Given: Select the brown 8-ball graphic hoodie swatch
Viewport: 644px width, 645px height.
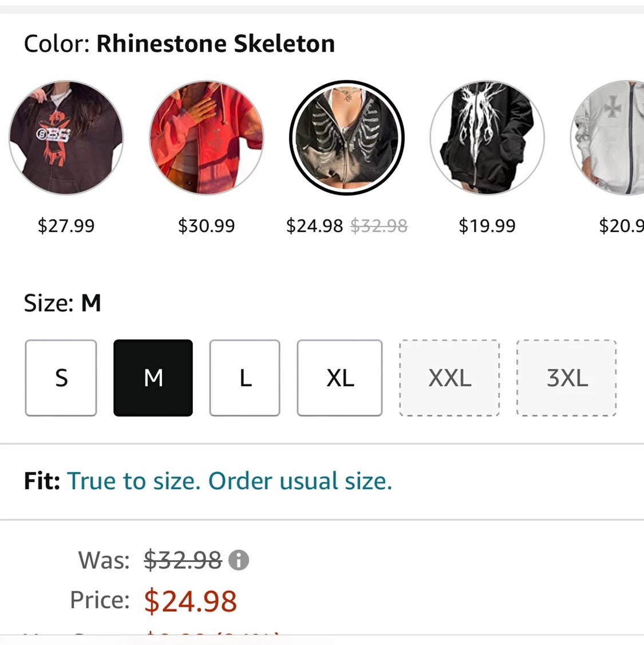Looking at the screenshot, I should (66, 137).
